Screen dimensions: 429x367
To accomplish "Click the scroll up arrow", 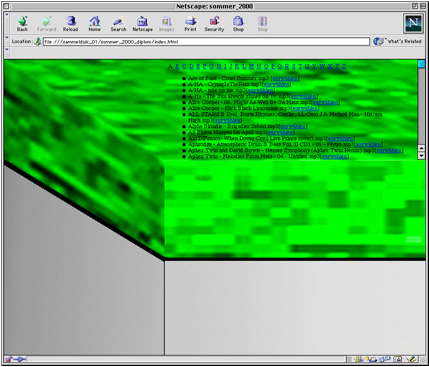I will coord(421,148).
